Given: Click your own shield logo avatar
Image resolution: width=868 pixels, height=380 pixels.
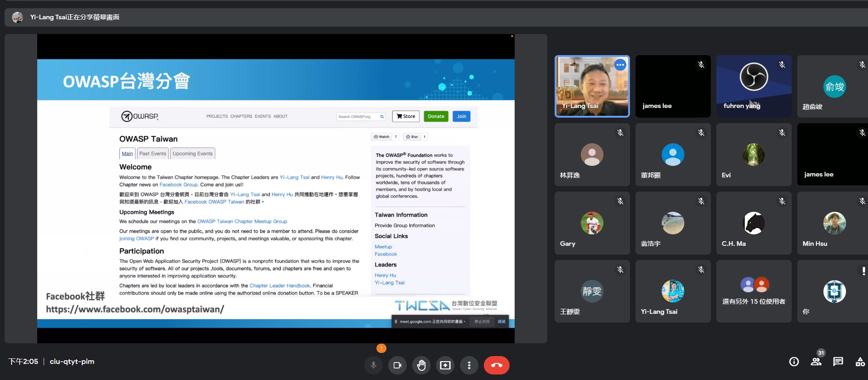Looking at the screenshot, I should coord(834,291).
